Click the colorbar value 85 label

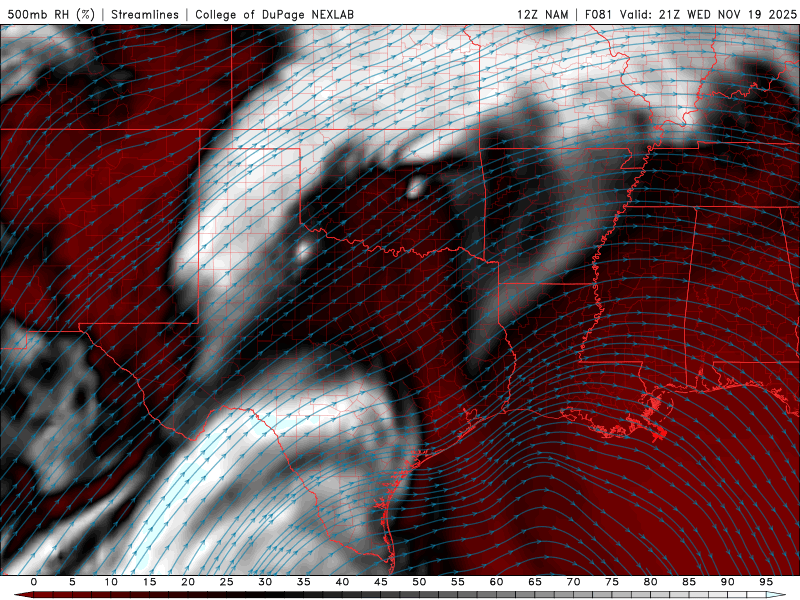pos(689,582)
